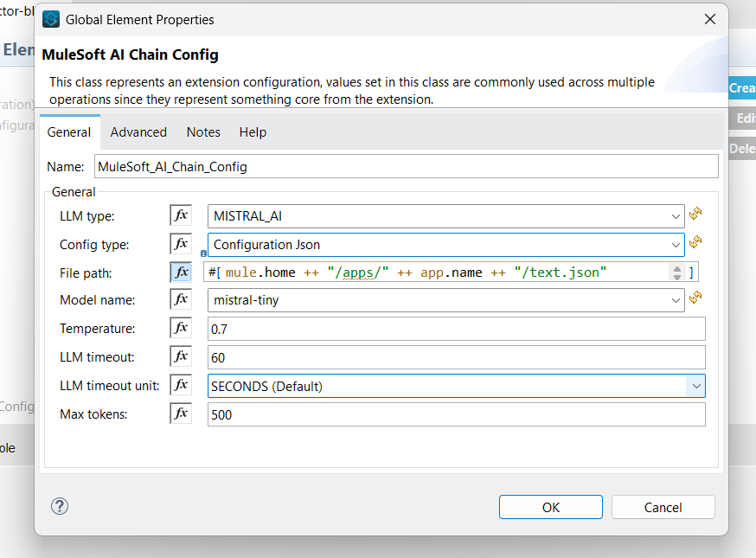
Task: Click the Delete button in the background window
Action: pos(742,149)
